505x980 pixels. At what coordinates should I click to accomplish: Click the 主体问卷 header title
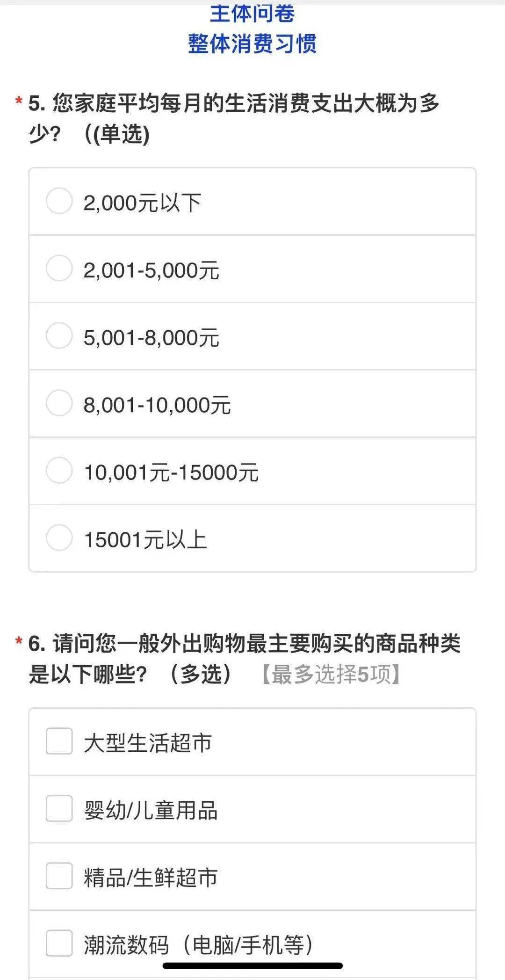[x=252, y=13]
